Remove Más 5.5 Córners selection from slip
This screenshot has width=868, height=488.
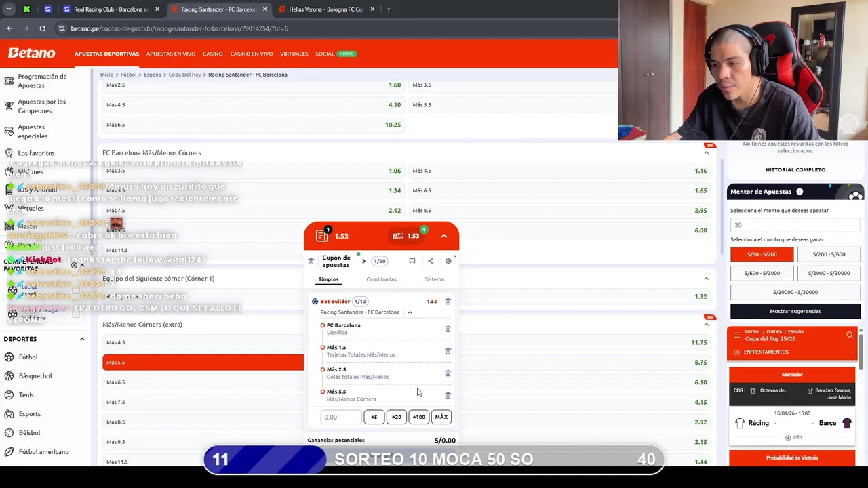448,395
